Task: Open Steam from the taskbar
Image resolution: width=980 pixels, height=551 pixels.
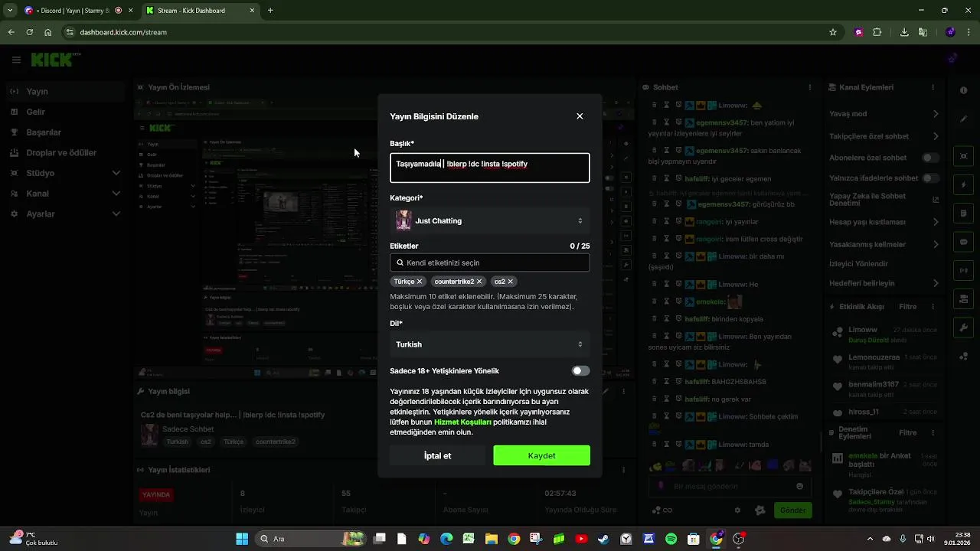Action: (604, 539)
